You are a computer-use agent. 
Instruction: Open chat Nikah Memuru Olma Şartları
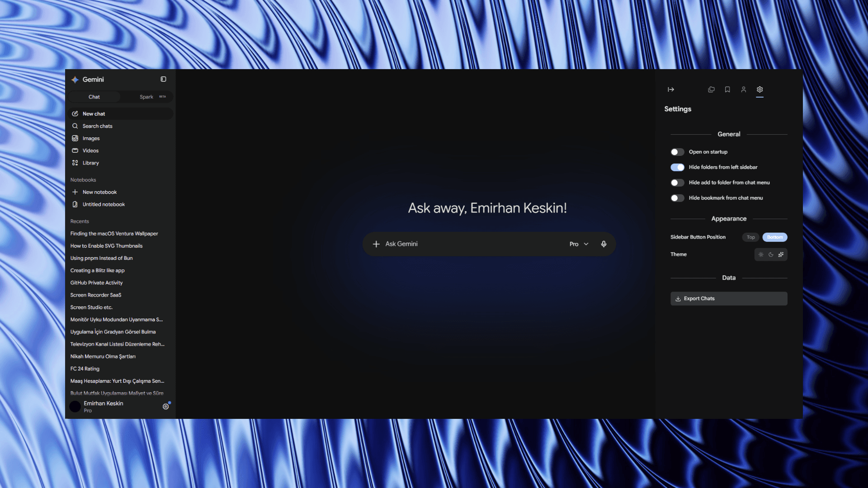click(x=103, y=357)
